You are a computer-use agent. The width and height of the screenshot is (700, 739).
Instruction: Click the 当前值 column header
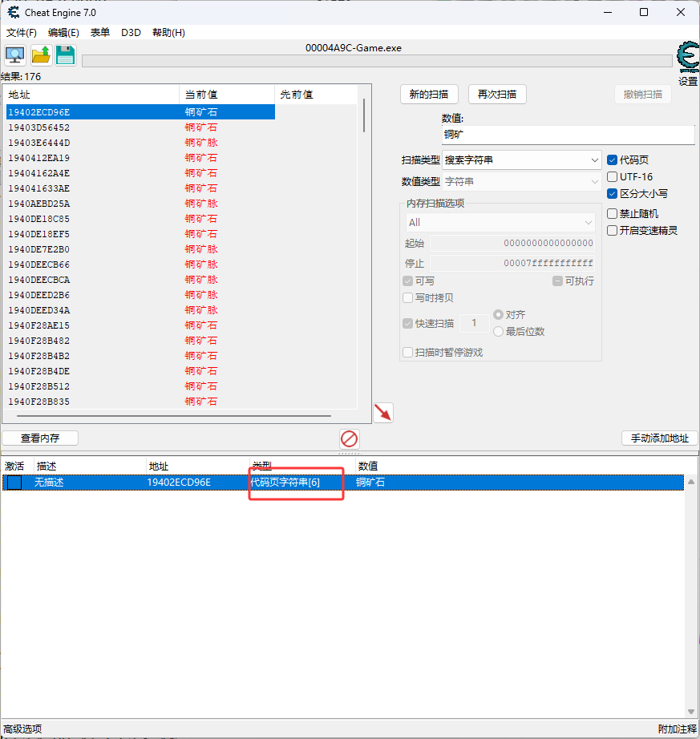[x=227, y=95]
